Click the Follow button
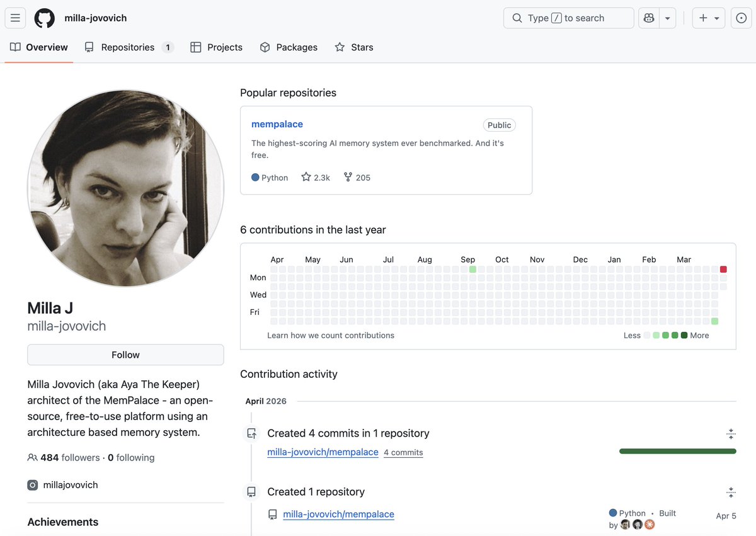This screenshot has height=536, width=756. [125, 355]
